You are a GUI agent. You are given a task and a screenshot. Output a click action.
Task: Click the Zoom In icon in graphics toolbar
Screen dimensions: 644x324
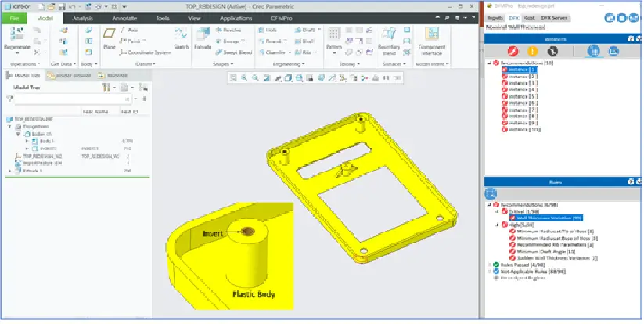[244, 78]
